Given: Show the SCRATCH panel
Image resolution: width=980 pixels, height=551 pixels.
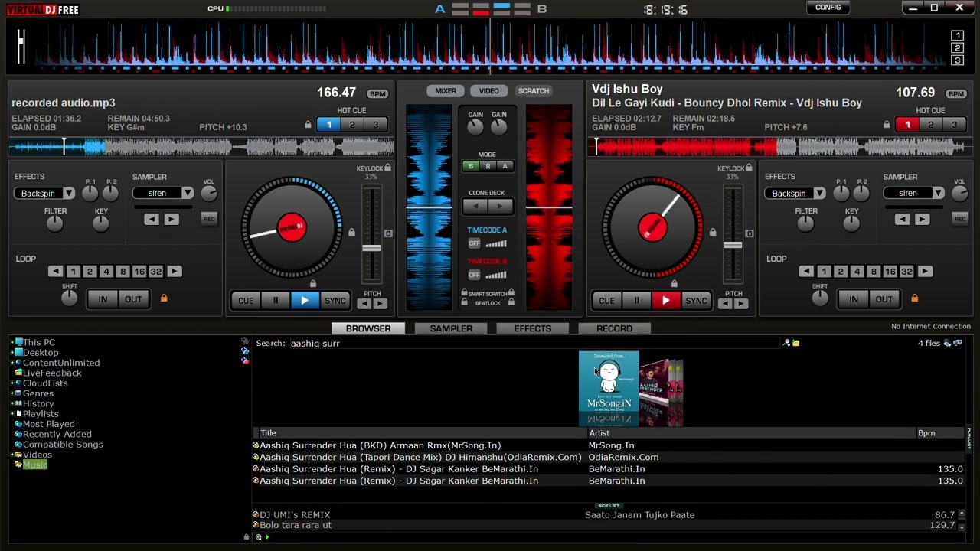Looking at the screenshot, I should coord(534,91).
